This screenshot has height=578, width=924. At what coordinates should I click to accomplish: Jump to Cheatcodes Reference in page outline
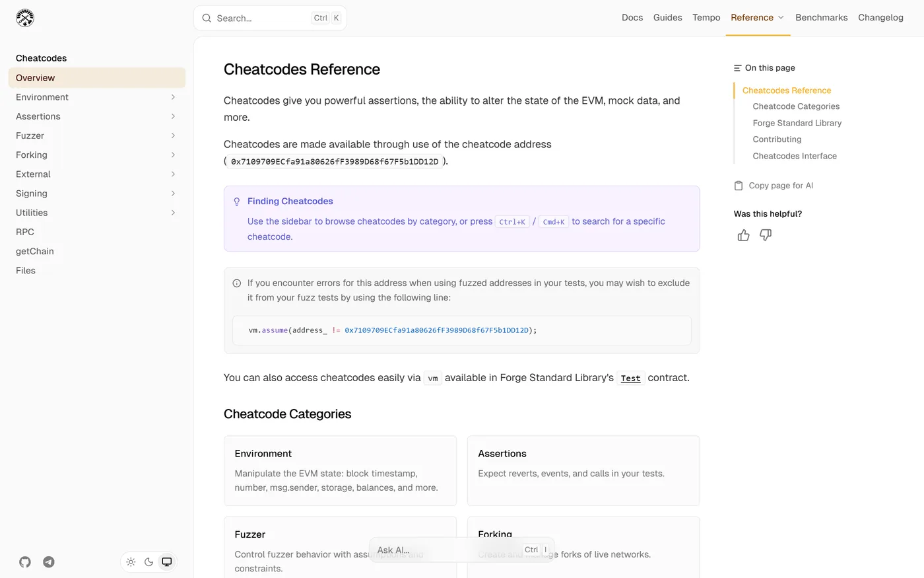click(787, 90)
